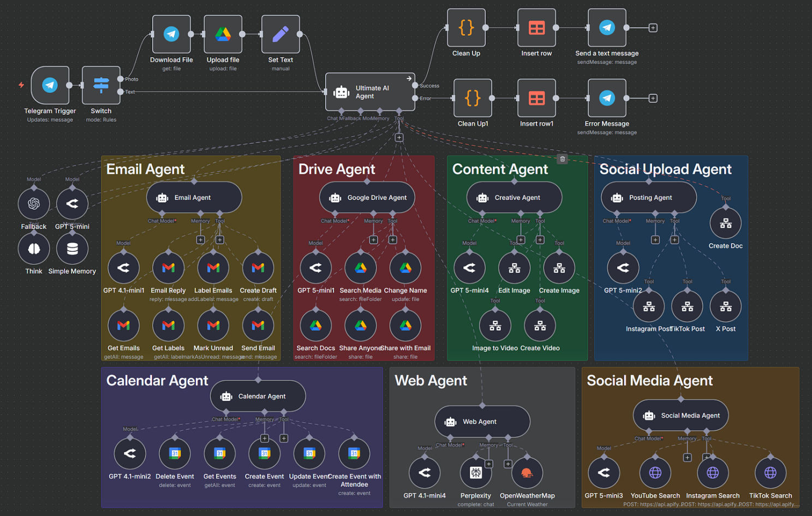This screenshot has height=516, width=812.
Task: Select the Set Text edit node
Action: pyautogui.click(x=280, y=34)
